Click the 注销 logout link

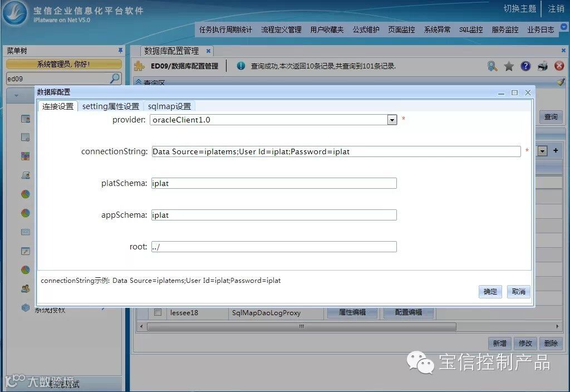coord(556,8)
